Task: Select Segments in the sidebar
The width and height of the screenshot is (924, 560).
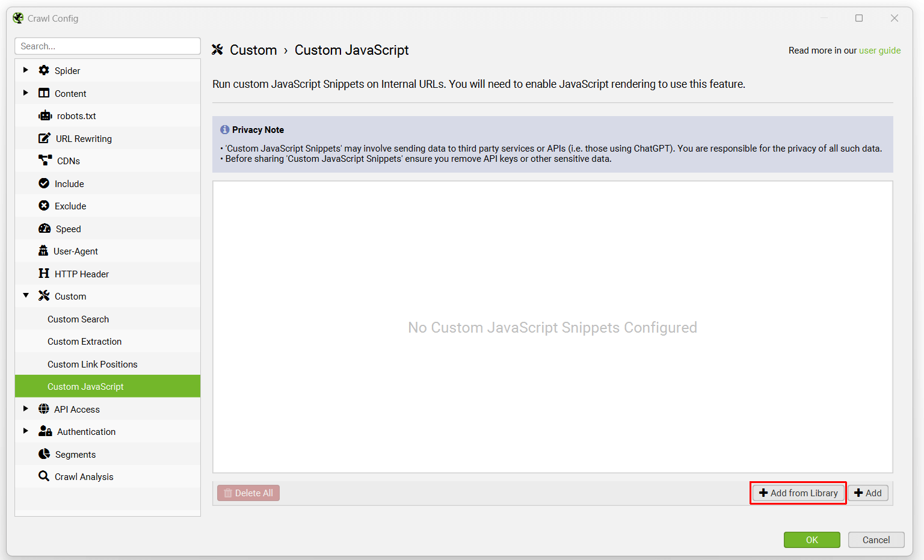Action: click(x=108, y=454)
